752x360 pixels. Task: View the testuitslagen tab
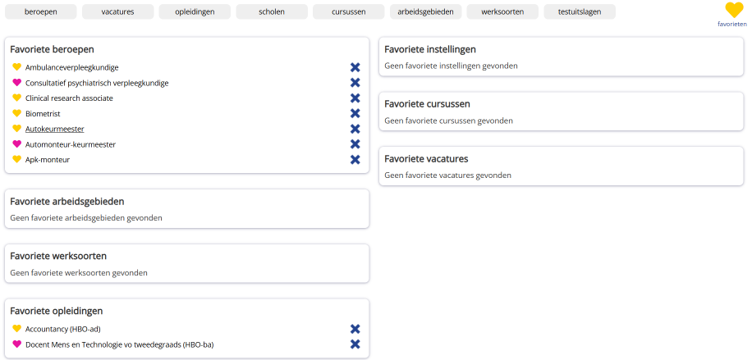[580, 12]
